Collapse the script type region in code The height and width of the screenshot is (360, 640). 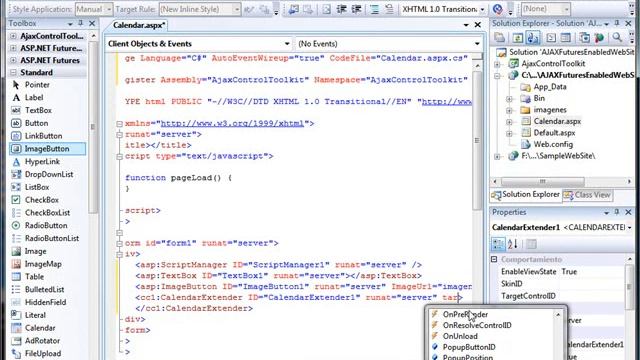coord(119,156)
